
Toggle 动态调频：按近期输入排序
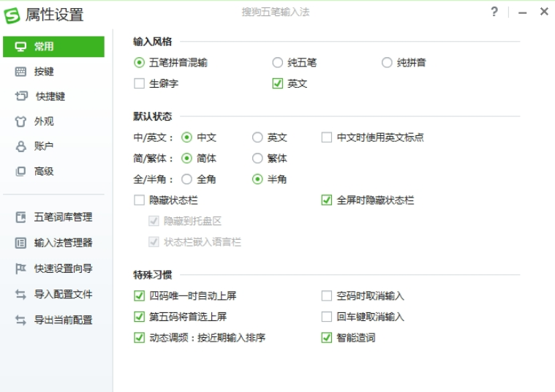[x=139, y=338]
